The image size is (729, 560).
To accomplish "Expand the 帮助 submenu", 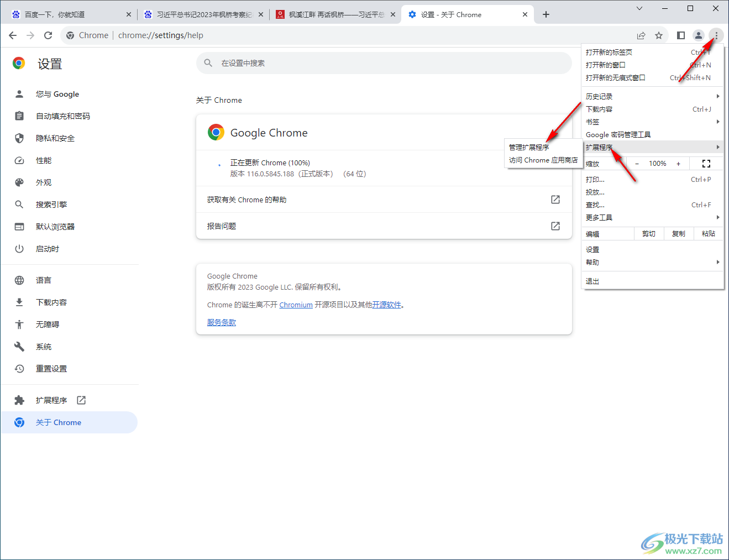I will [x=653, y=262].
